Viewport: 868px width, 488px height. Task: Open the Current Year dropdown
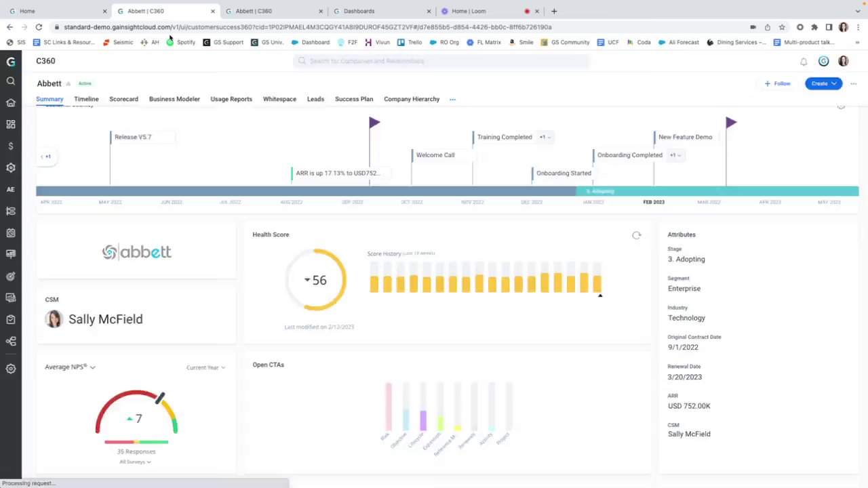coord(205,367)
